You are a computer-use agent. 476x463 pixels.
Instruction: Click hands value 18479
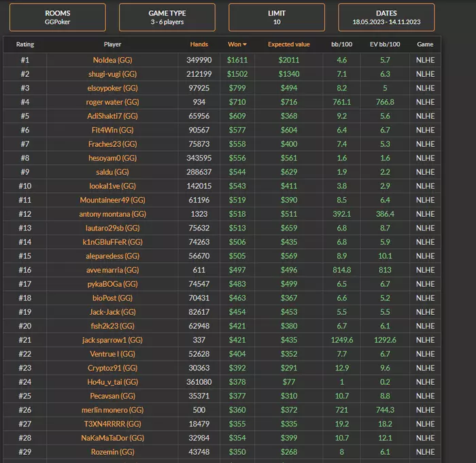pos(199,424)
